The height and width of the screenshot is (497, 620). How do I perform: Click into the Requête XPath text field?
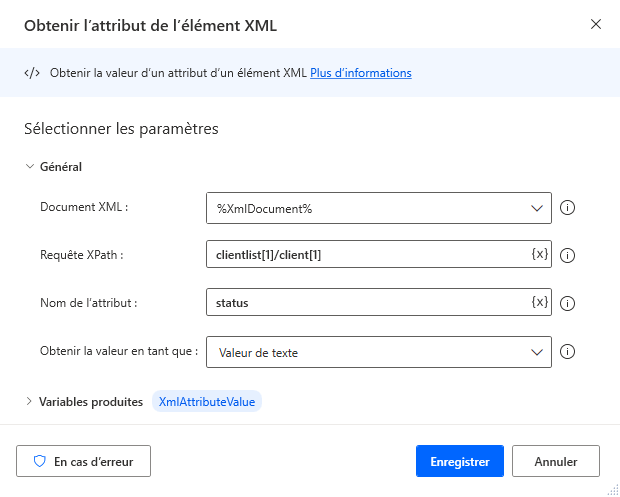(x=365, y=255)
